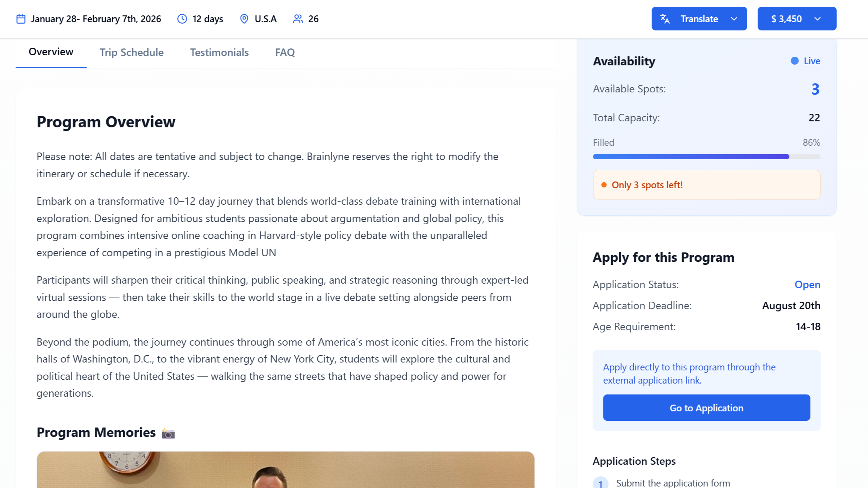Click the camera icon beside Program Memories
Image resolution: width=868 pixels, height=488 pixels.
point(168,433)
